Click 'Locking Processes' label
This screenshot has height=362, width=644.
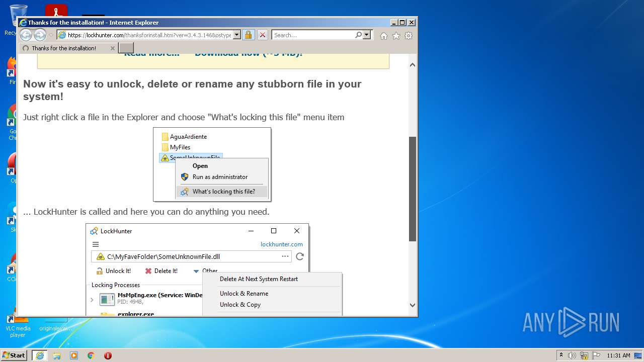click(116, 285)
